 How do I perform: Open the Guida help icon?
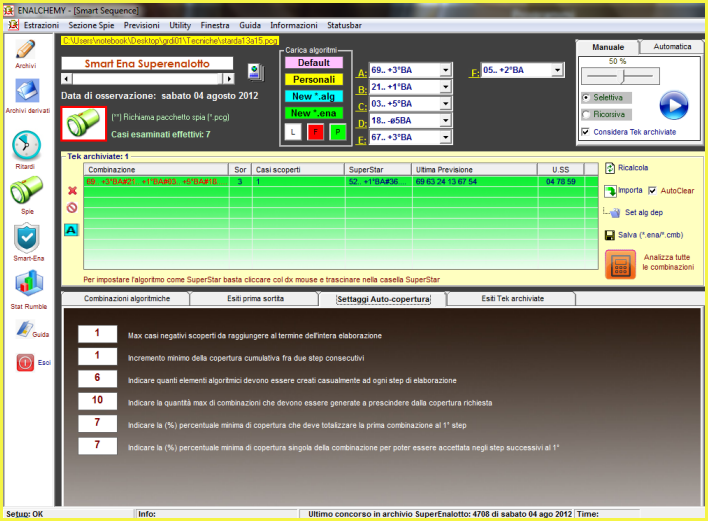25,329
